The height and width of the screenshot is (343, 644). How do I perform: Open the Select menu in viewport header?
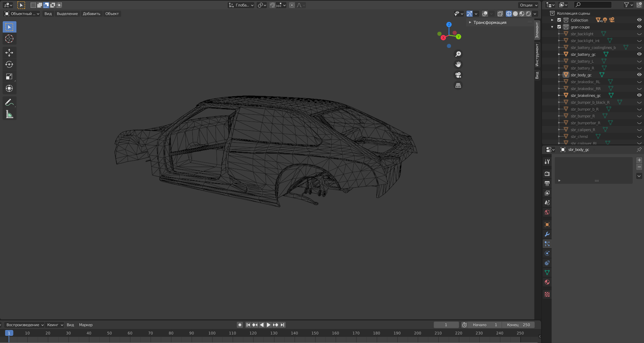67,14
